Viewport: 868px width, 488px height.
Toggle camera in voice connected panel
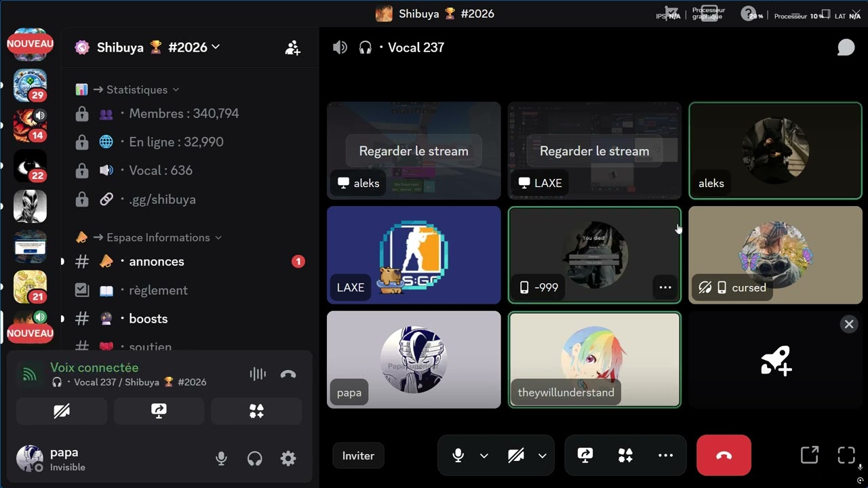(x=62, y=411)
